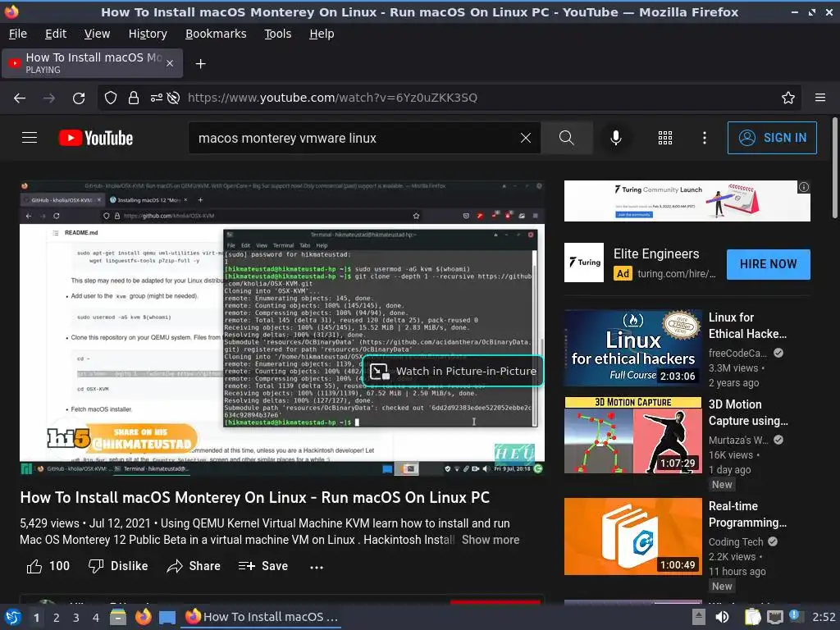Click the autoplay blocked icon in the address bar
This screenshot has height=630, width=840.
pyautogui.click(x=173, y=98)
